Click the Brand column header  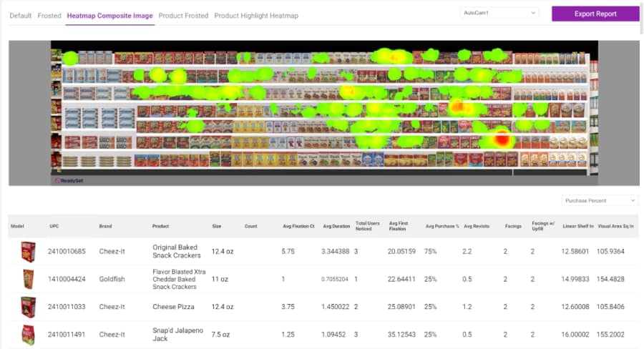pos(106,227)
